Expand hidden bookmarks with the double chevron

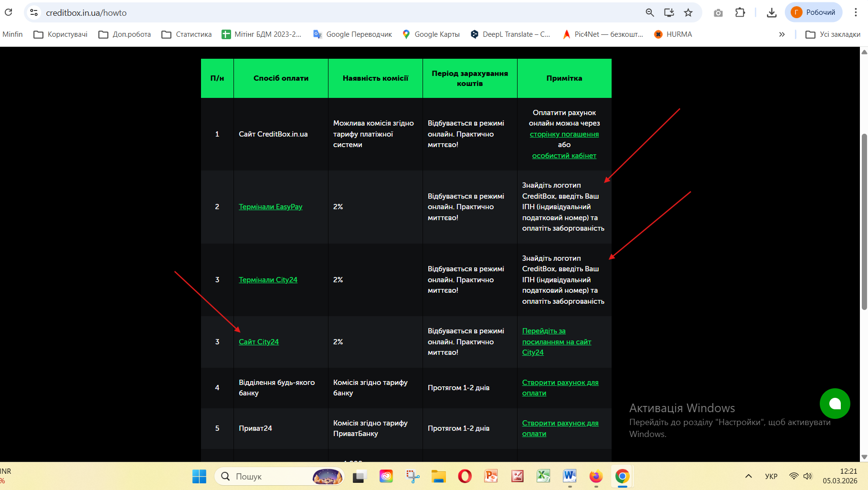tap(782, 34)
